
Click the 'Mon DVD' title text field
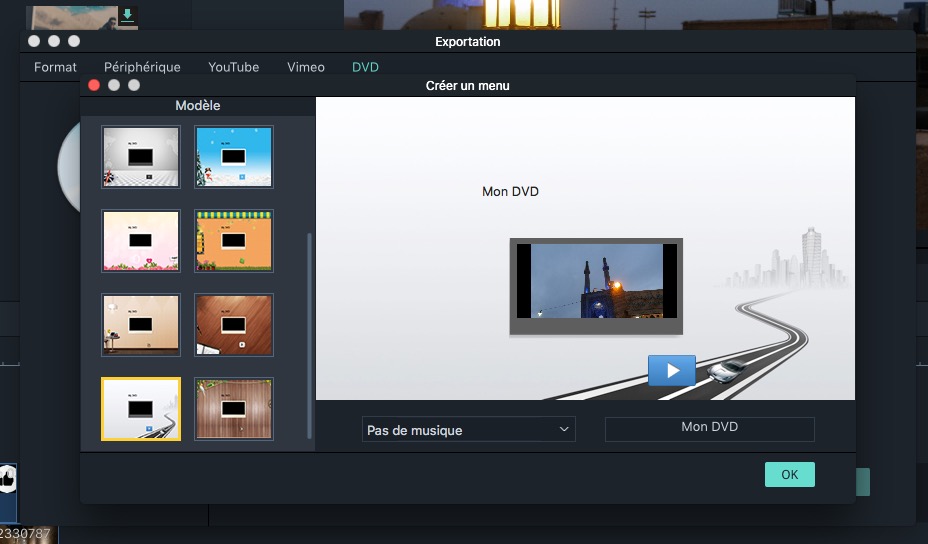[x=709, y=428]
